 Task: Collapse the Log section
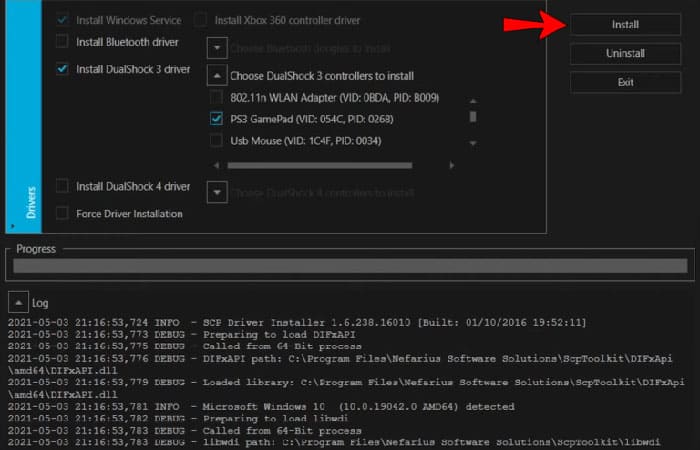click(x=18, y=303)
